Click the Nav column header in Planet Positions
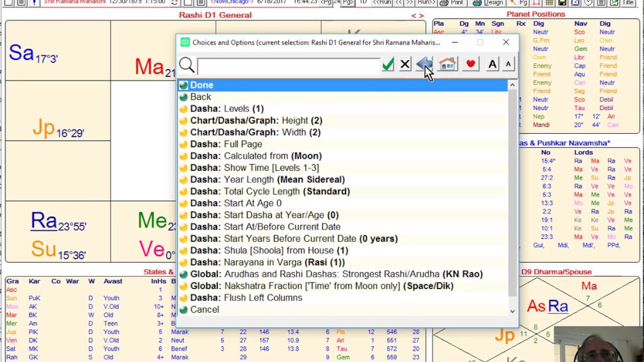The image size is (644, 362). click(581, 24)
